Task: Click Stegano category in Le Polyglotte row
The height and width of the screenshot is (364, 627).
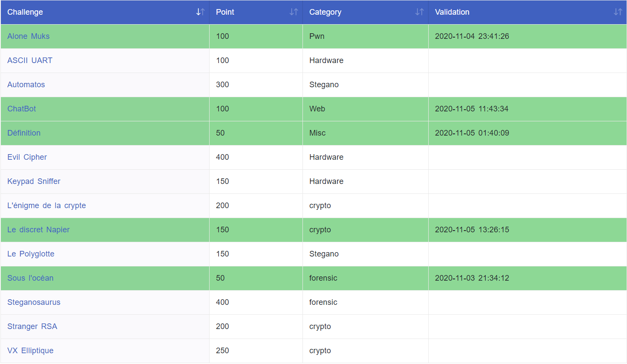Action: 324,254
